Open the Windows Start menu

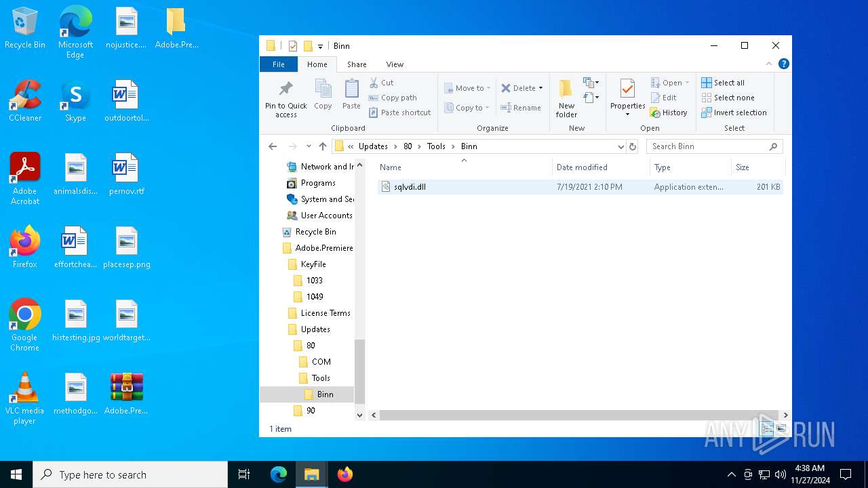16,474
